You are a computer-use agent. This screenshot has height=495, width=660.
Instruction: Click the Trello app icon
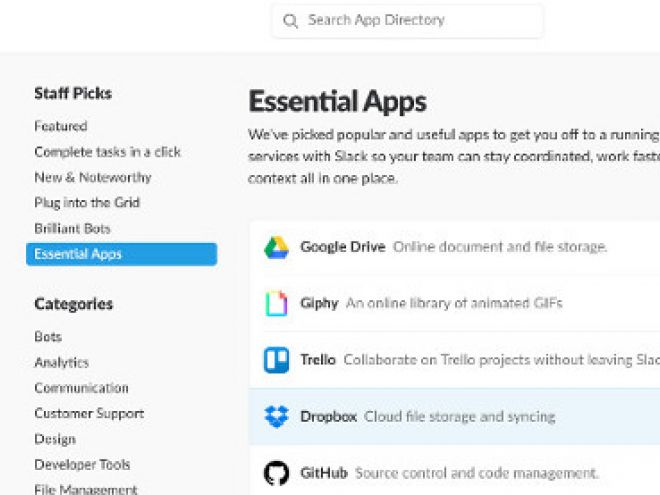(276, 360)
